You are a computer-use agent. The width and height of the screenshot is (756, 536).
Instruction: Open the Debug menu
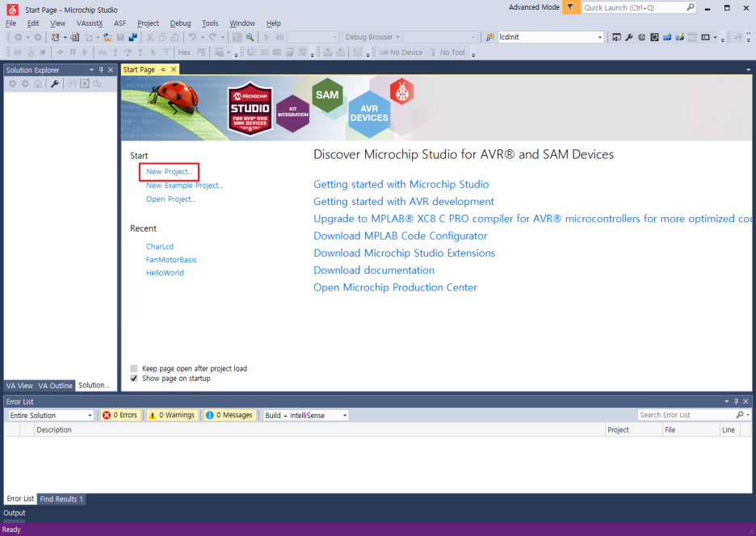pos(180,23)
